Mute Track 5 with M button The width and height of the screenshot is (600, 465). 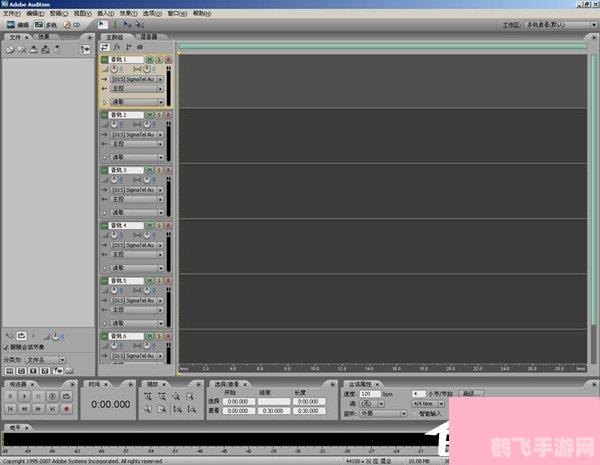(149, 281)
